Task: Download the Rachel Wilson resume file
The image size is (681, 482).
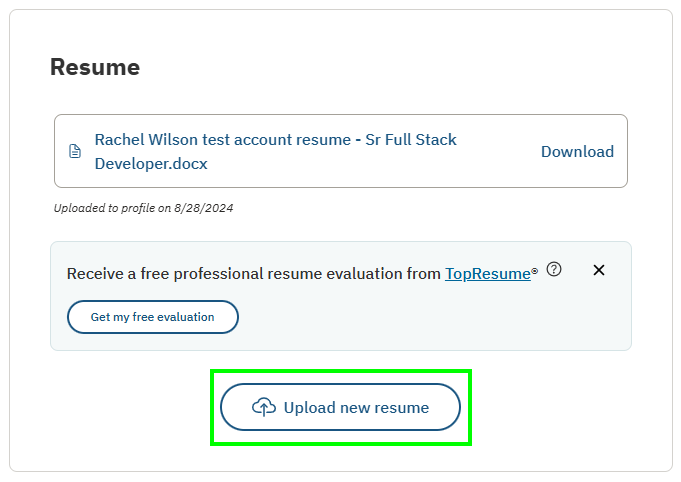Action: (x=577, y=152)
